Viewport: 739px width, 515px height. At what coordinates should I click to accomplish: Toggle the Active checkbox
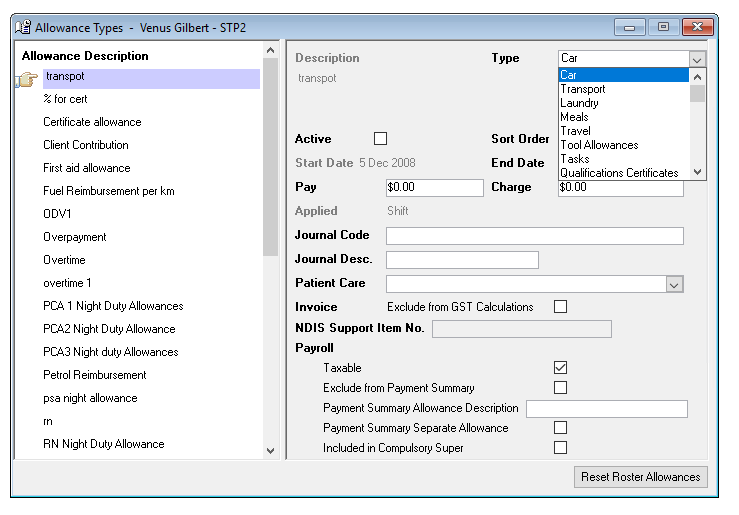point(380,139)
